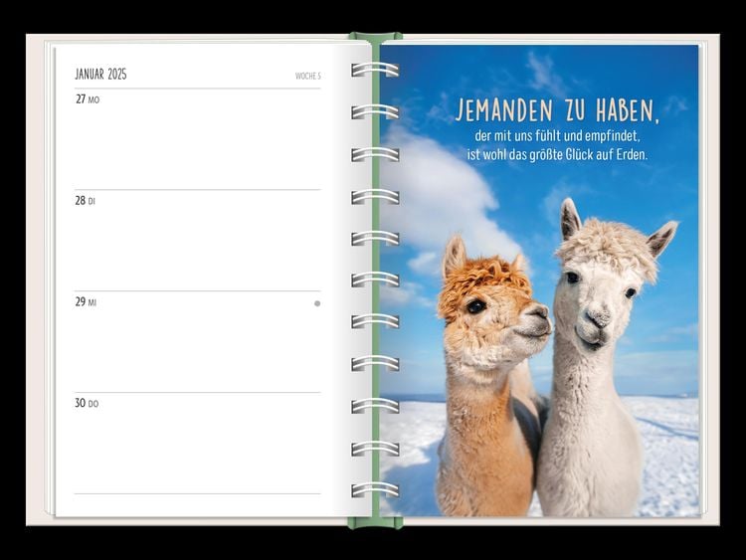The width and height of the screenshot is (746, 560).
Task: Click the gray moon phase dot
Action: tap(317, 303)
